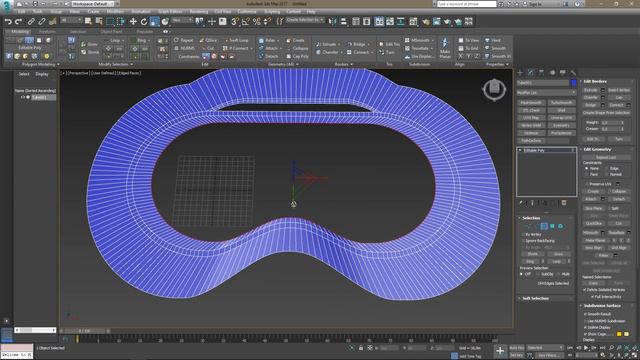The height and width of the screenshot is (360, 640).
Task: Open the Create command panel tab
Action: (x=520, y=73)
